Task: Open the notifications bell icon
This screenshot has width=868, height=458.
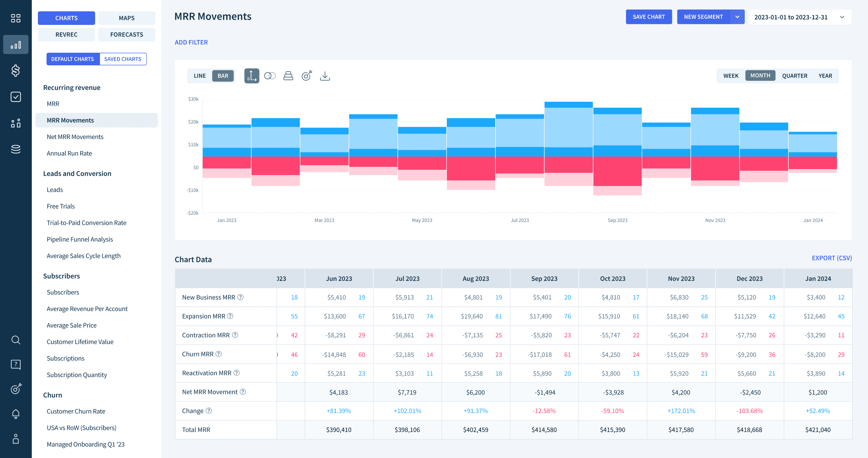Action: pos(16,414)
